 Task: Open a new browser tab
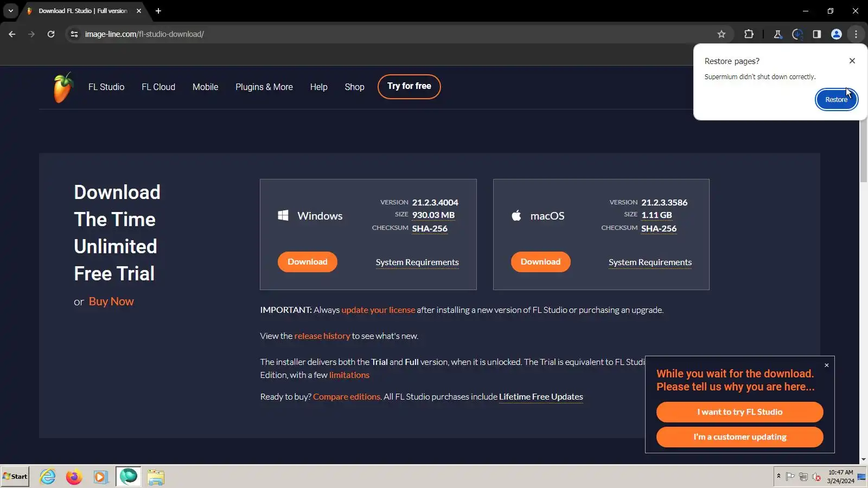158,11
